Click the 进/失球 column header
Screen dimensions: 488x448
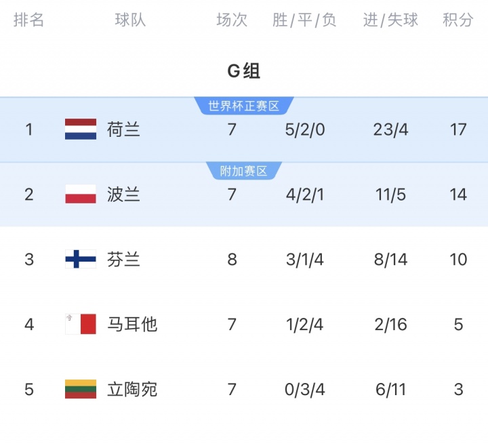click(390, 20)
